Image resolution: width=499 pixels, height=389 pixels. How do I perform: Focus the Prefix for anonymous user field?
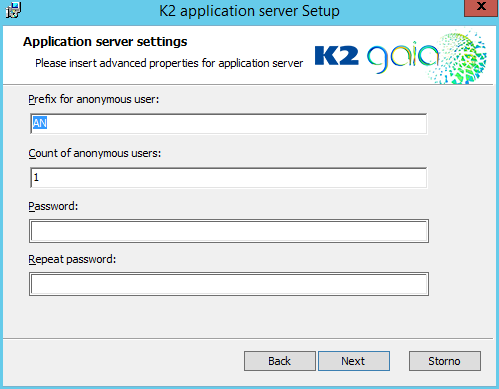[x=228, y=124]
